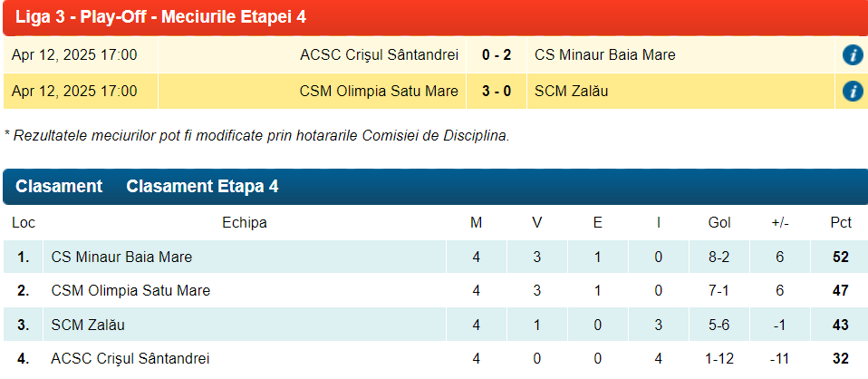Click Minaur Baia Mare's 52 points cell
868x379 pixels.
click(x=841, y=258)
